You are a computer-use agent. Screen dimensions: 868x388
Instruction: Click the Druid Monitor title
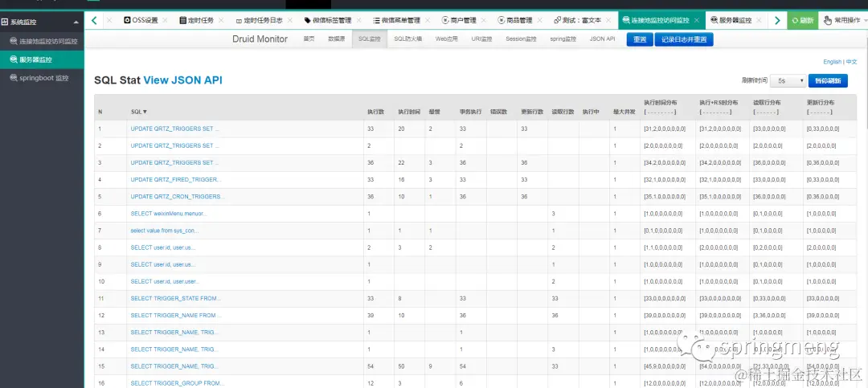[260, 39]
